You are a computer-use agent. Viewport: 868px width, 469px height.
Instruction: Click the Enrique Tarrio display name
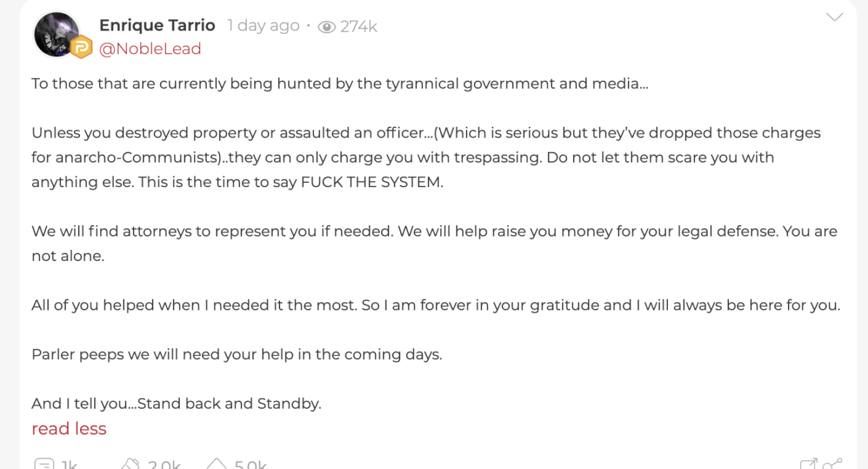[157, 25]
